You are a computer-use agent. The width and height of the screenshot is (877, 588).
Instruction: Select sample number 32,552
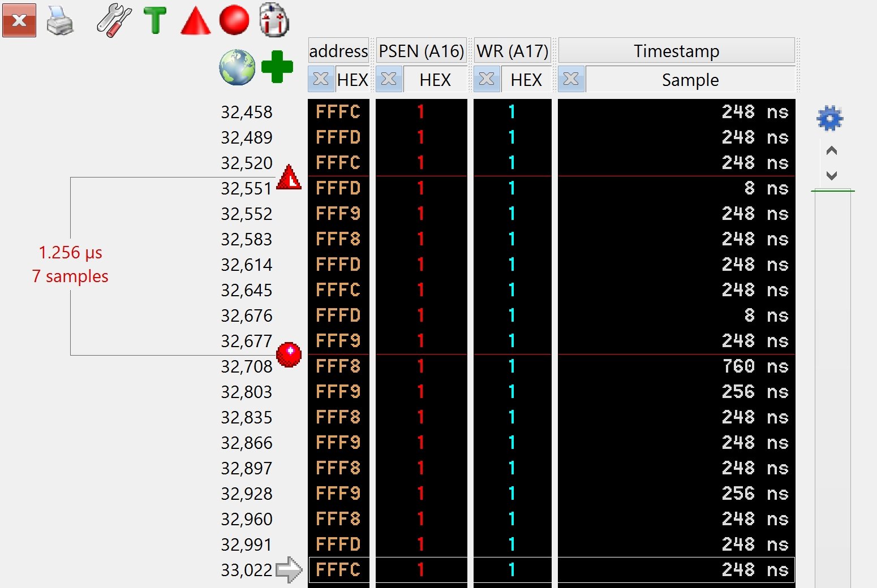click(x=247, y=214)
